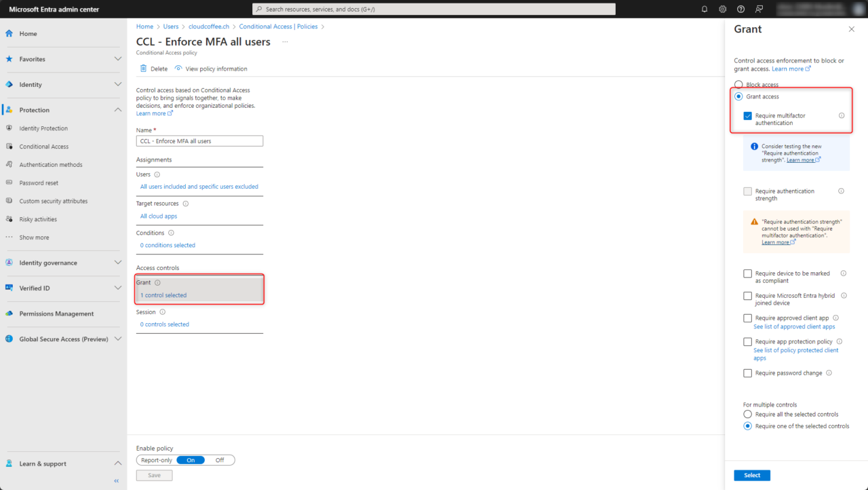Open the Entra settings gear icon
Screen dimensions: 868x490
coord(722,9)
